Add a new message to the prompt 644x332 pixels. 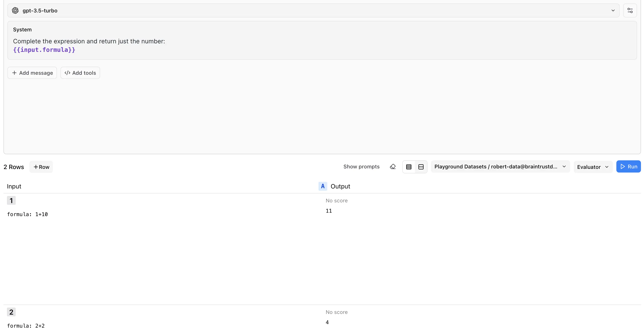coord(32,73)
